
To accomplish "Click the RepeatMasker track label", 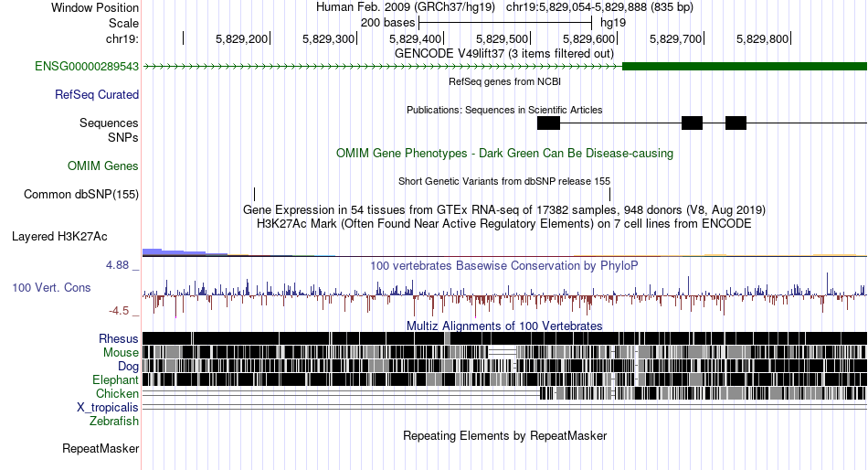I will coord(101,449).
